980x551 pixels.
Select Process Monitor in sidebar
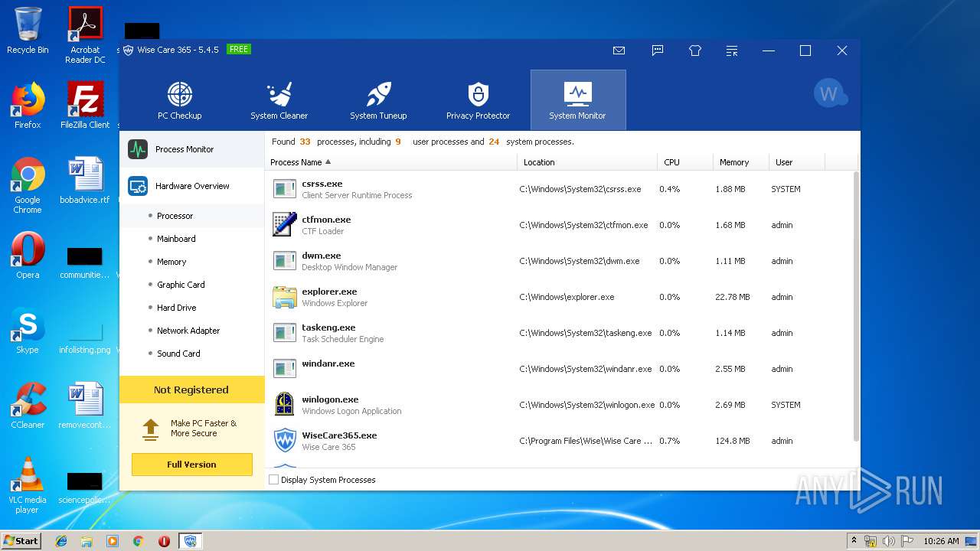pyautogui.click(x=191, y=149)
